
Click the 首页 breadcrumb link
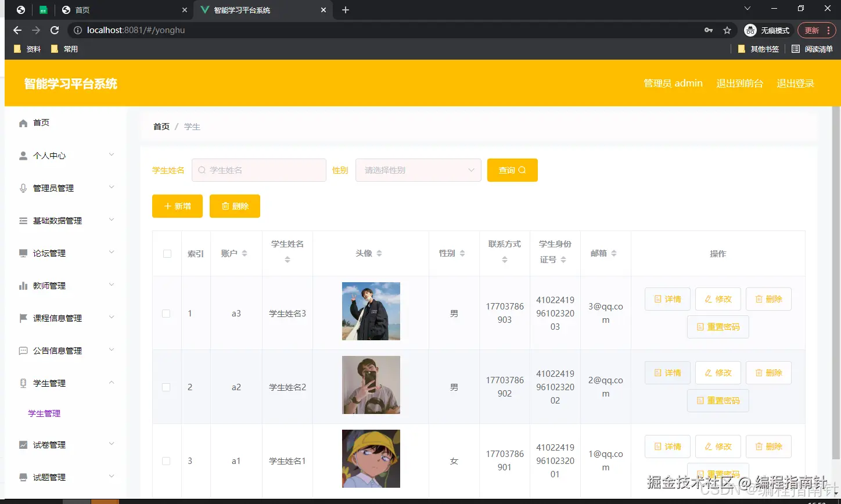[x=161, y=127]
